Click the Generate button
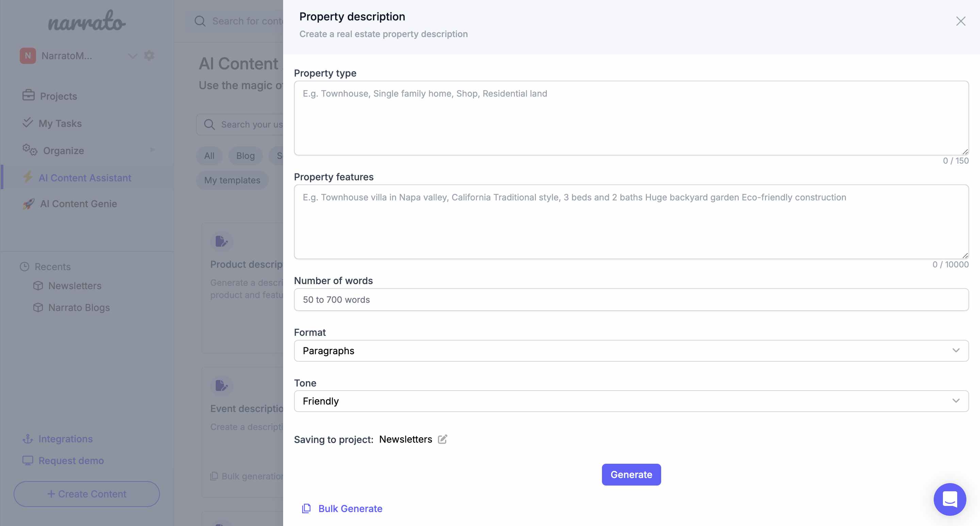 [631, 474]
